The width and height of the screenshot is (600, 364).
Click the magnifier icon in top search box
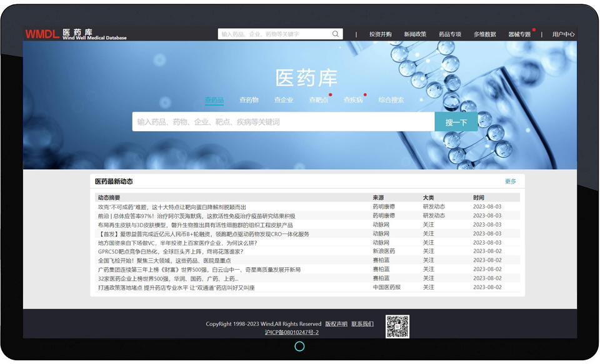(336, 34)
